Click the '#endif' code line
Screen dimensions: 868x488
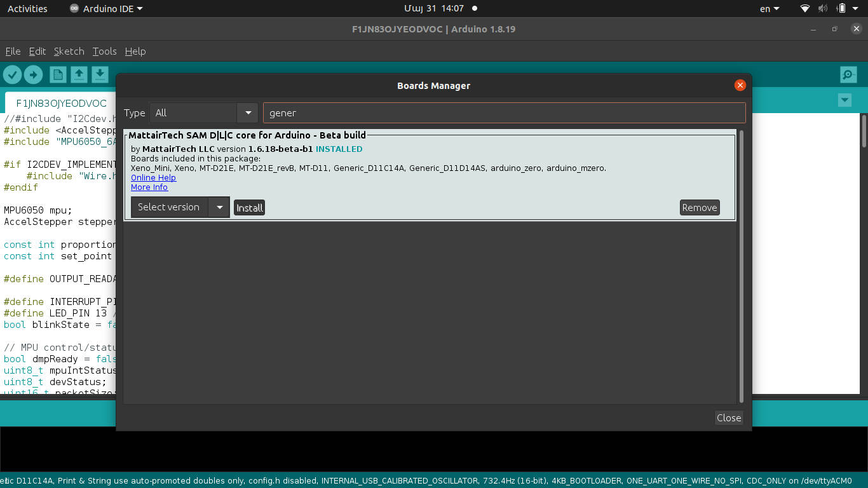click(21, 187)
